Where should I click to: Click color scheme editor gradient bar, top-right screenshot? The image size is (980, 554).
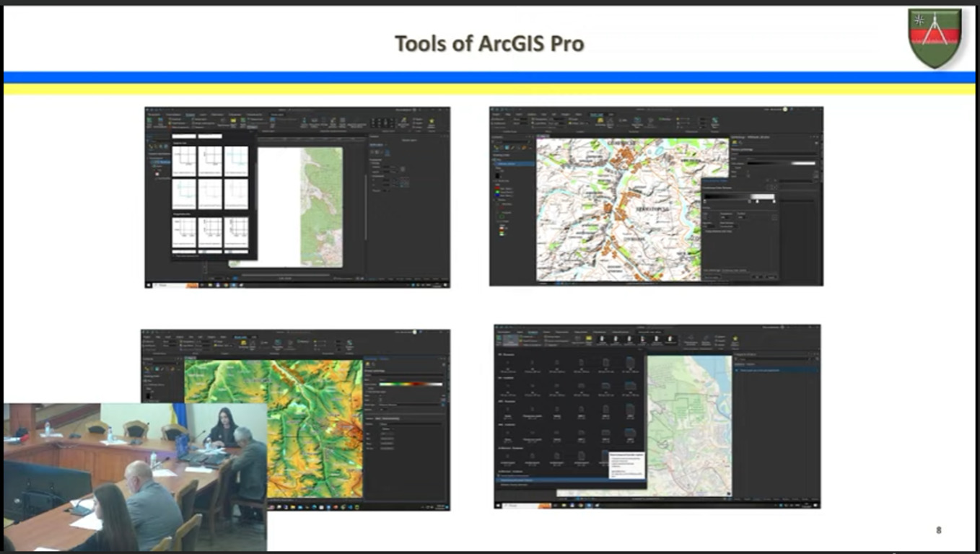[740, 196]
